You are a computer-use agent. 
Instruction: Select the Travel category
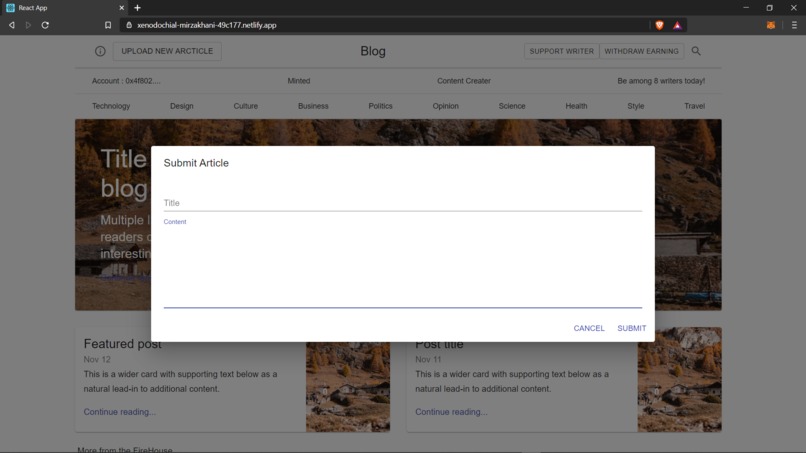[x=694, y=106]
